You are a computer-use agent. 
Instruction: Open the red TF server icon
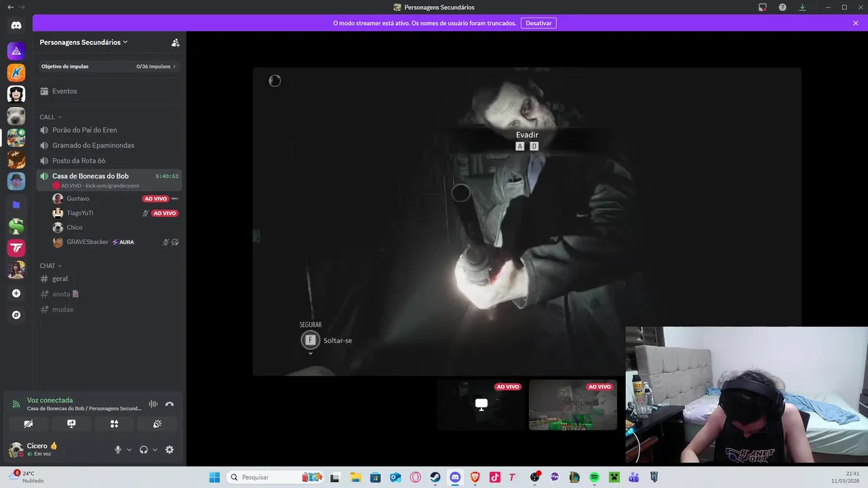pyautogui.click(x=16, y=248)
